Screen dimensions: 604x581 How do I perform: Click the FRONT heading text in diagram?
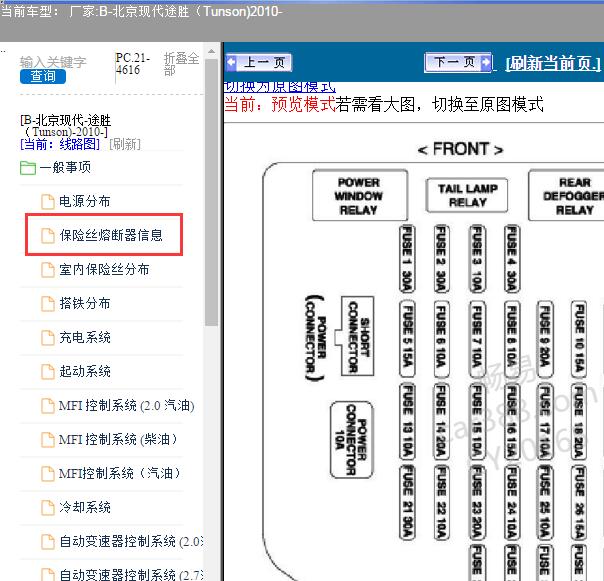tap(461, 149)
